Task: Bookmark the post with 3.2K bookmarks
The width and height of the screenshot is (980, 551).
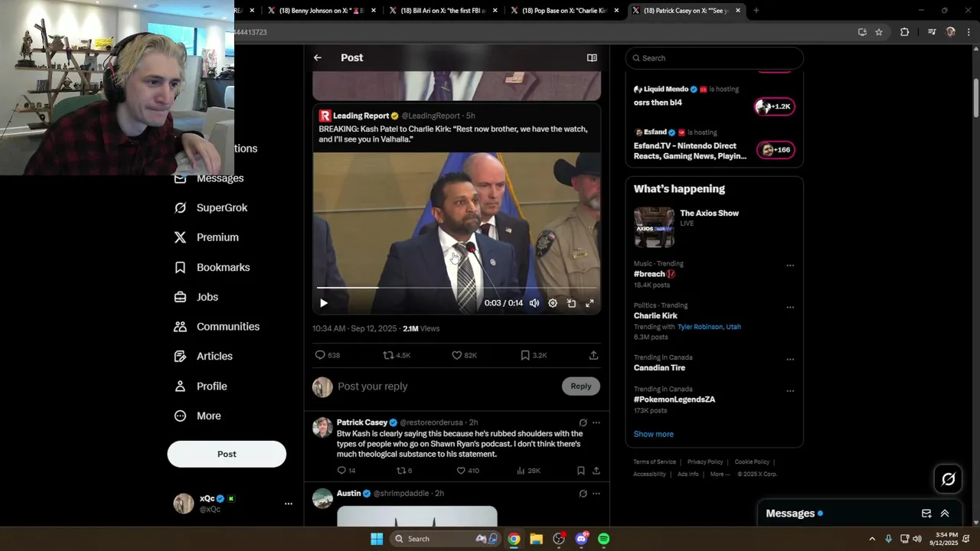Action: 533,355
